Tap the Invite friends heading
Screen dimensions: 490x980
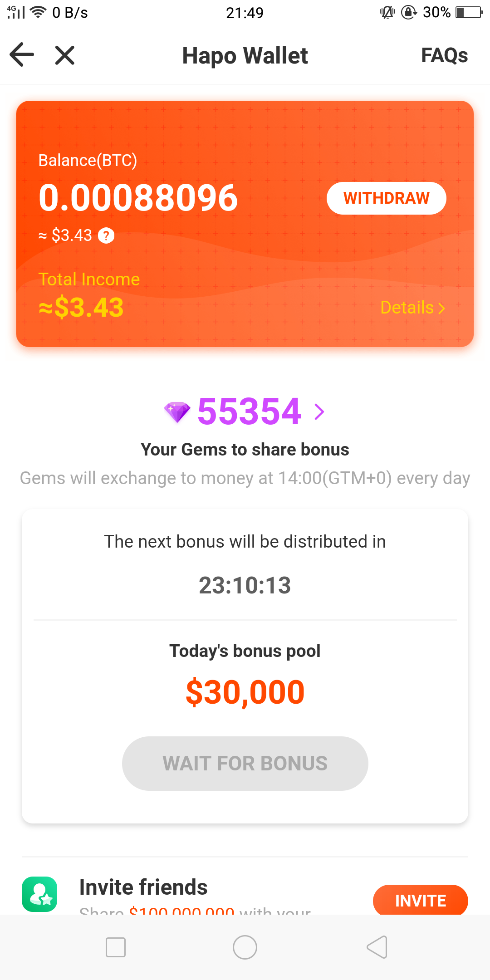coord(143,887)
